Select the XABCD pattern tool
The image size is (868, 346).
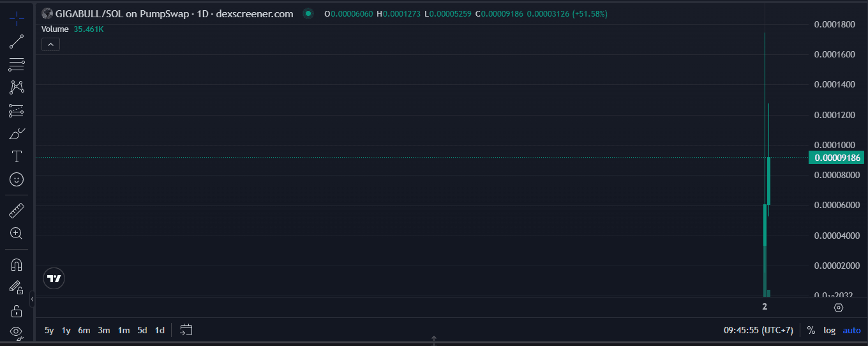click(x=17, y=87)
